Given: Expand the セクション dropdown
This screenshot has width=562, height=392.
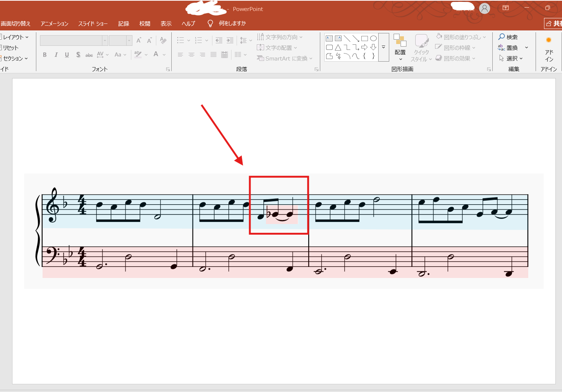Looking at the screenshot, I should pyautogui.click(x=14, y=58).
